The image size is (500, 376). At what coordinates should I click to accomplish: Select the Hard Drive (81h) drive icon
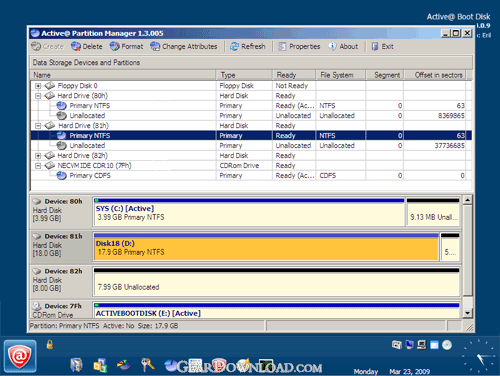[x=50, y=126]
